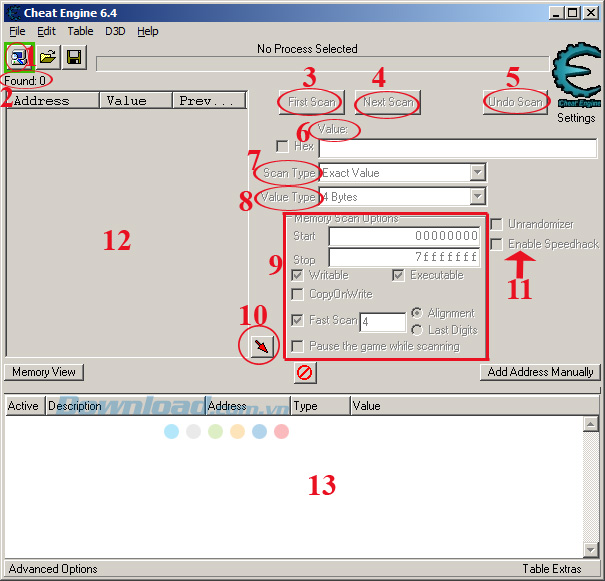Click Advanced Options in the status bar
The width and height of the screenshot is (605, 581).
coord(53,569)
